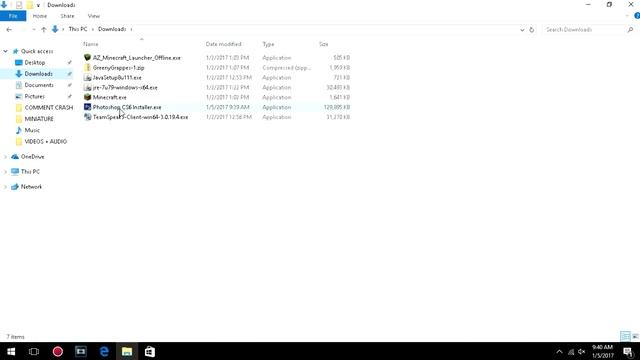This screenshot has height=360, width=640.
Task: Open Task View from the taskbar
Action: click(34, 351)
